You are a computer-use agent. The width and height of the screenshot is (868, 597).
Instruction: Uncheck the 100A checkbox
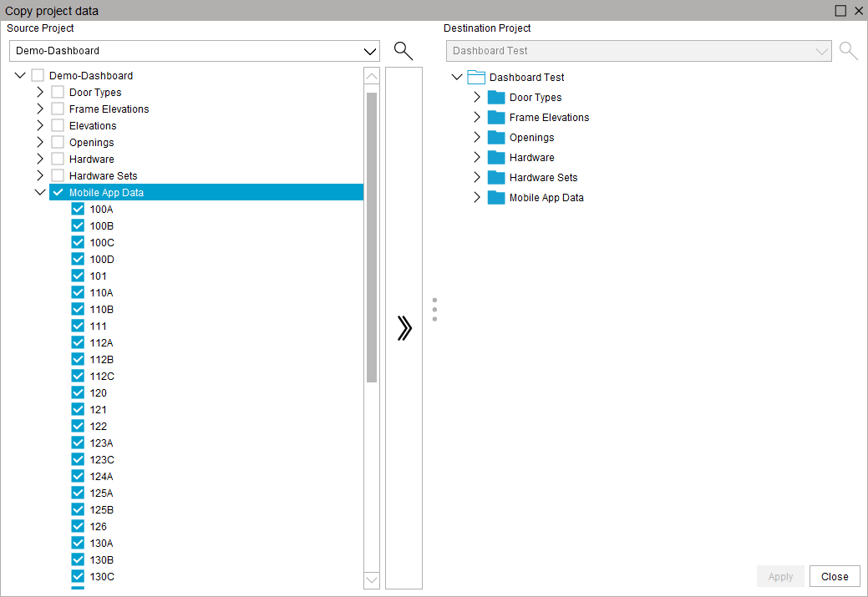coord(76,209)
